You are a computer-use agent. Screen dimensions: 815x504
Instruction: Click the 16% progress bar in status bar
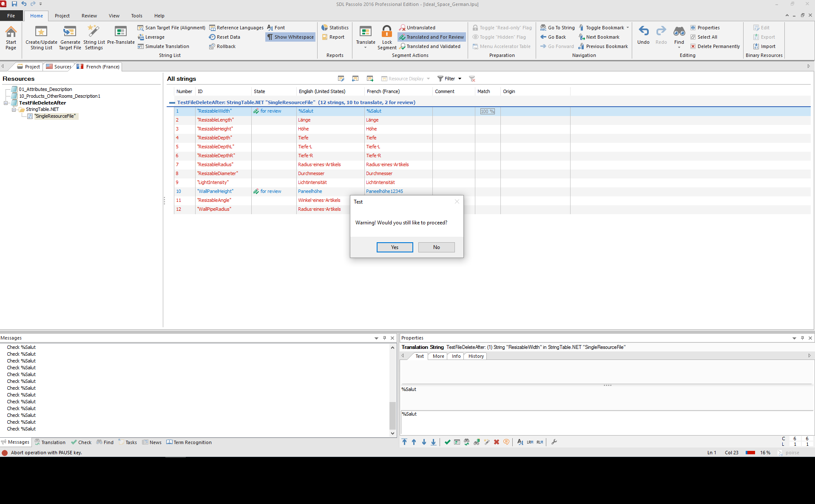click(750, 453)
